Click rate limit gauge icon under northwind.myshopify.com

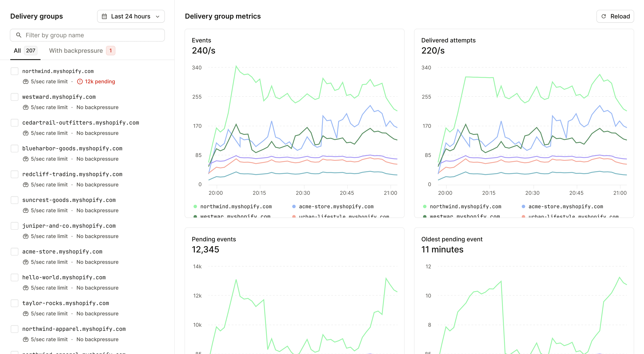25,82
